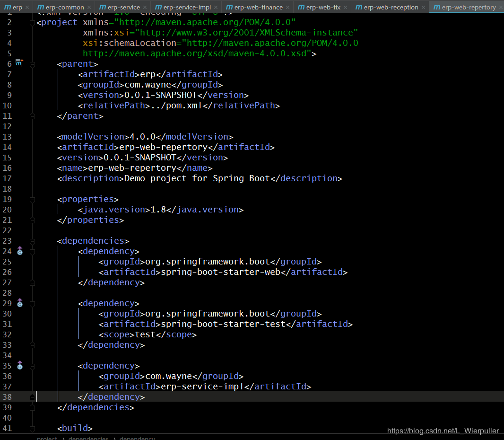Collapse the parent block on line 6
Viewport: 504px width, 440px height.
point(32,64)
